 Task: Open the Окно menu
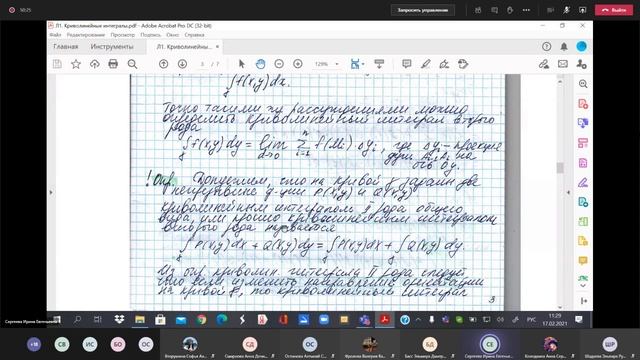coord(172,35)
